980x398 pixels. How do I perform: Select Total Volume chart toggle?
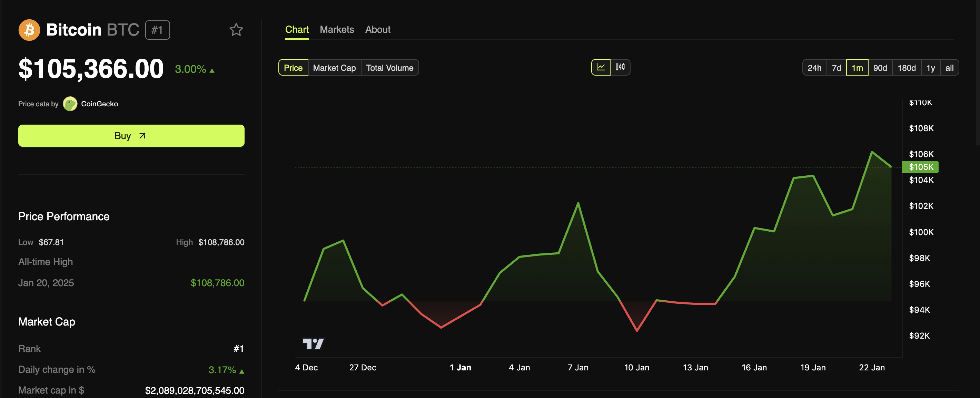pos(389,68)
